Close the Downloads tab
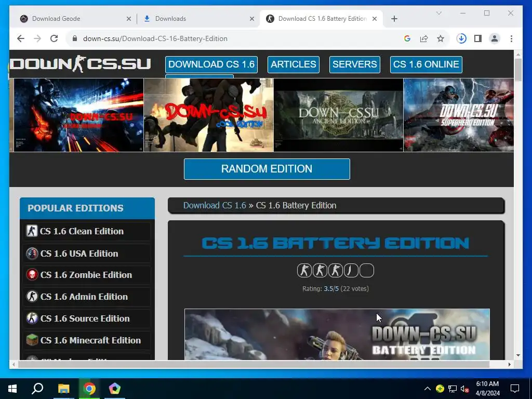532x399 pixels. (x=252, y=19)
